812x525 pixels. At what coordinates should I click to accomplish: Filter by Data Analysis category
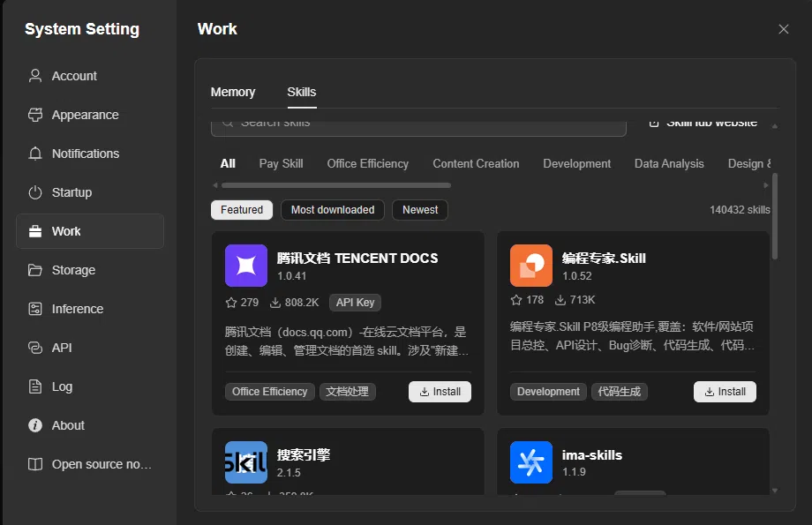coord(669,163)
